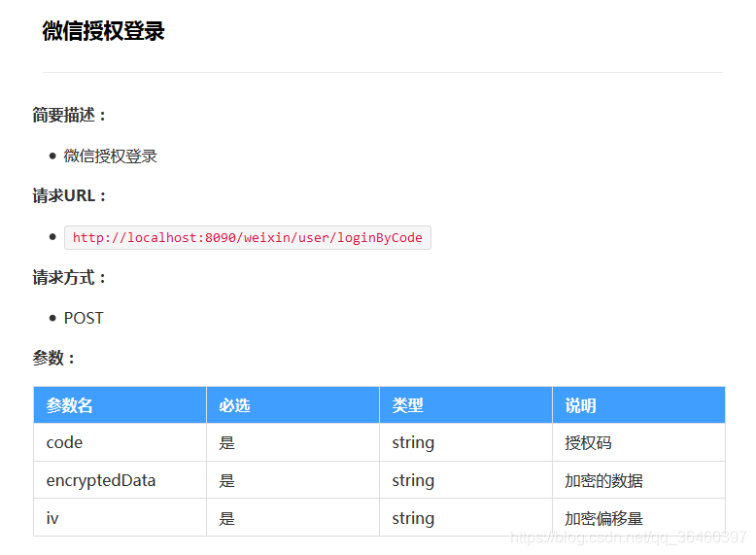Image resolution: width=756 pixels, height=555 pixels.
Task: Select the 请求方式 heading
Action: [x=69, y=278]
